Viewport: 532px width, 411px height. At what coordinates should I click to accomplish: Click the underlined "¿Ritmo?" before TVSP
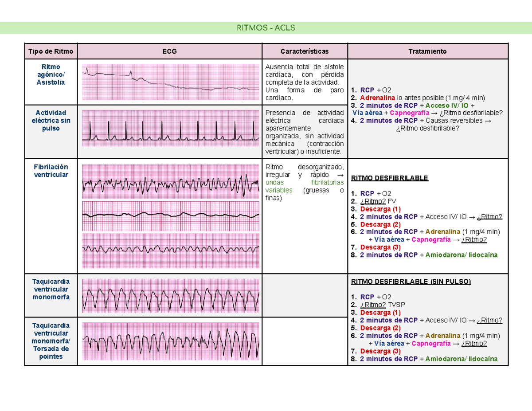tap(373, 305)
